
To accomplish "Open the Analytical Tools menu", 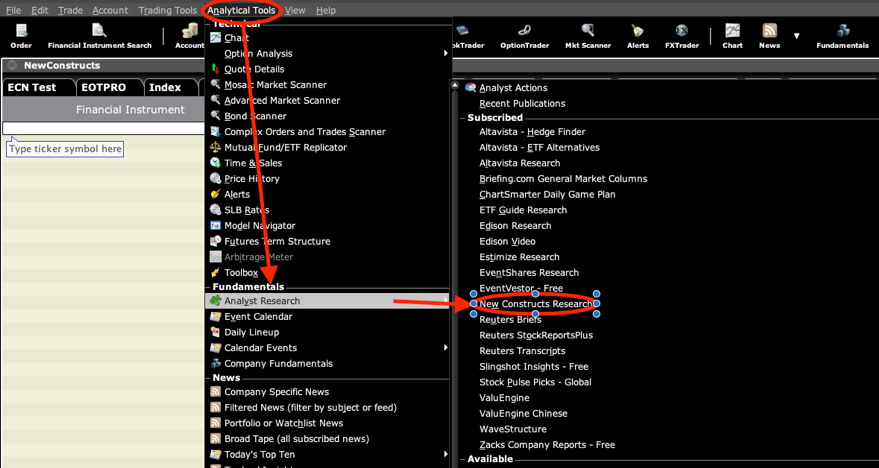I will coord(243,10).
